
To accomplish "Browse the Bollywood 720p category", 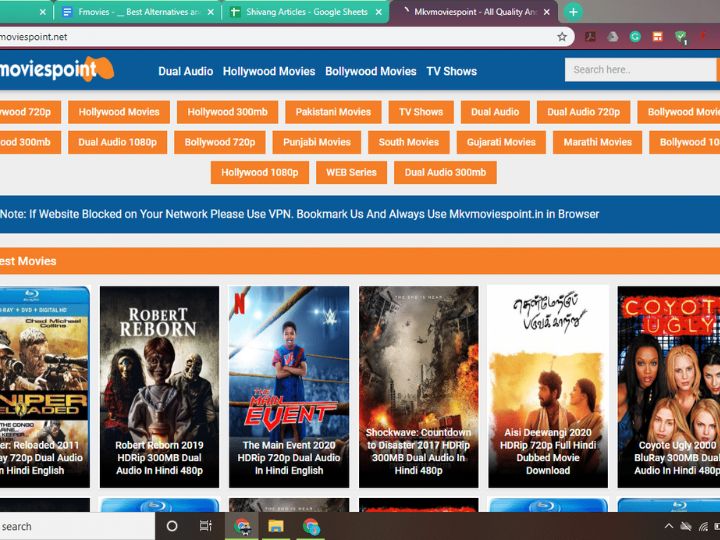I will 220,142.
